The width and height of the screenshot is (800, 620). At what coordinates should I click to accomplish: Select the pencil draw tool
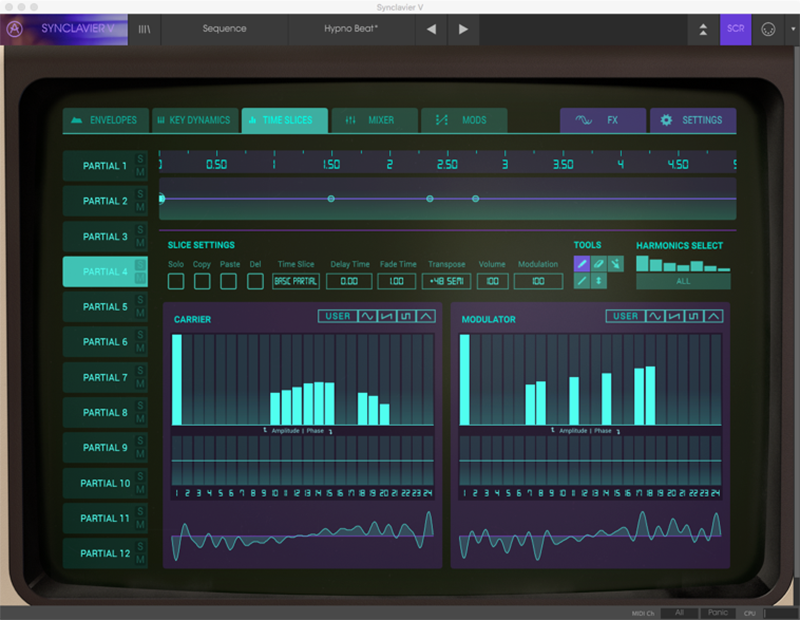tap(582, 264)
